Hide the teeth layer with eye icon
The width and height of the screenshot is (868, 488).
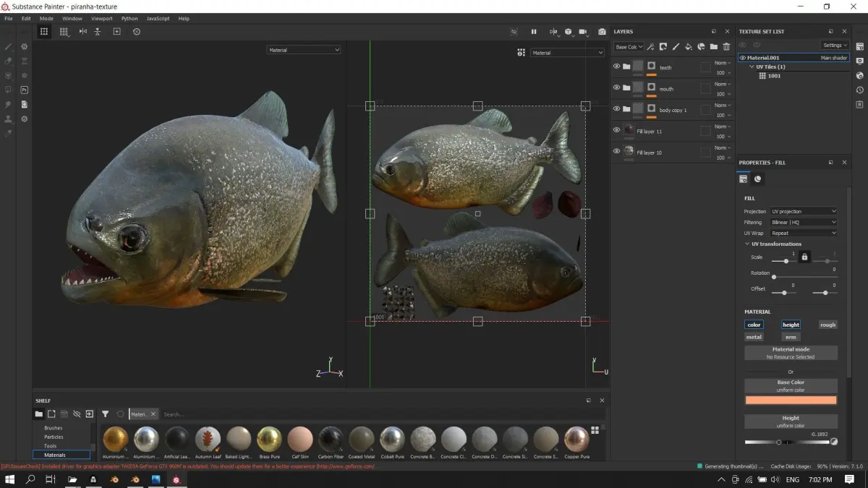(616, 67)
